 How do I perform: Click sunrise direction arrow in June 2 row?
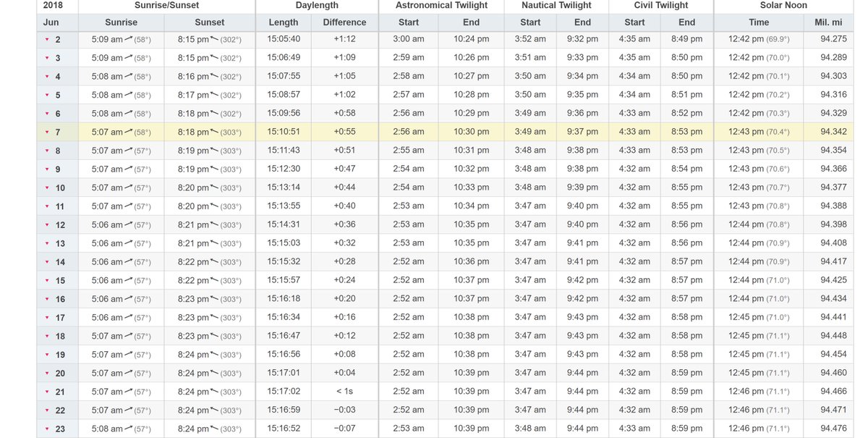click(128, 38)
